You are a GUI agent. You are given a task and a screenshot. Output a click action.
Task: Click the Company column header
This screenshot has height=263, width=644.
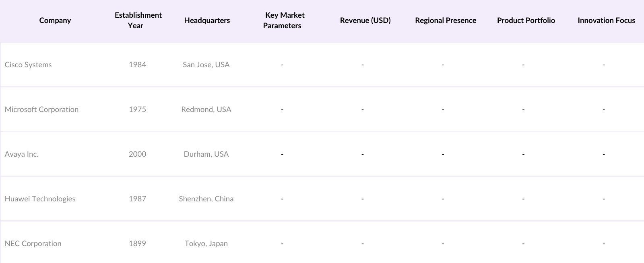(55, 21)
